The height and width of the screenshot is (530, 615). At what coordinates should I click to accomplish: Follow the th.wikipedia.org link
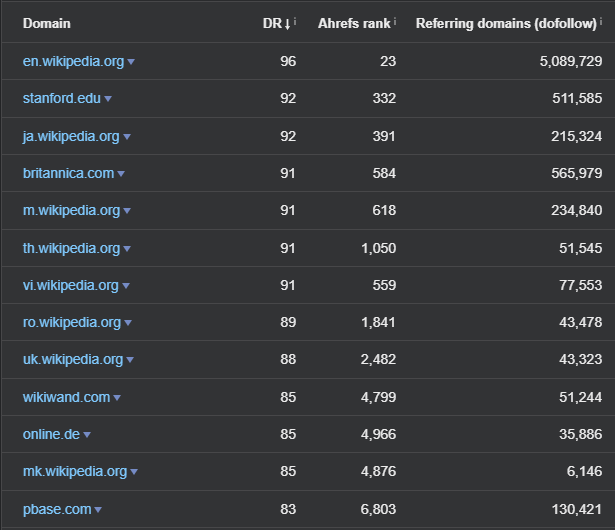pos(71,248)
